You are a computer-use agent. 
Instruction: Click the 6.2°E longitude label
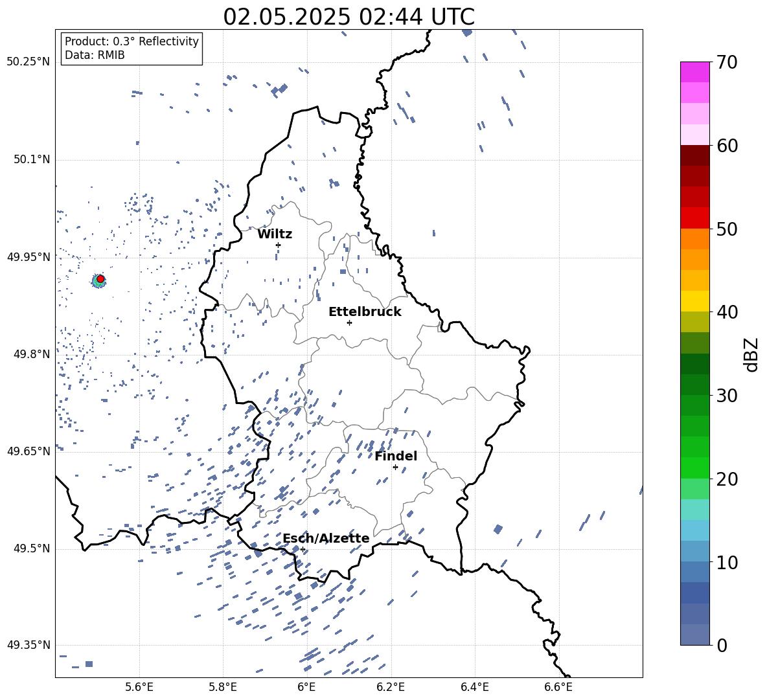coord(391,687)
